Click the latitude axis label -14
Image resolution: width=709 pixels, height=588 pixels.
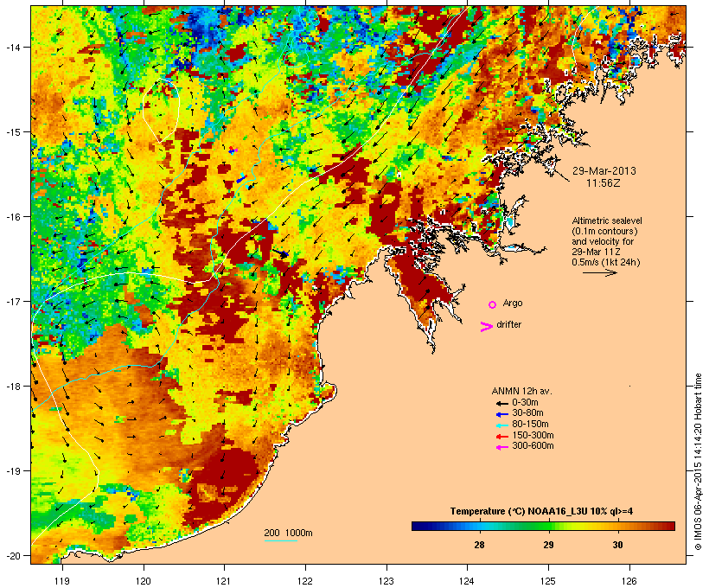click(12, 47)
